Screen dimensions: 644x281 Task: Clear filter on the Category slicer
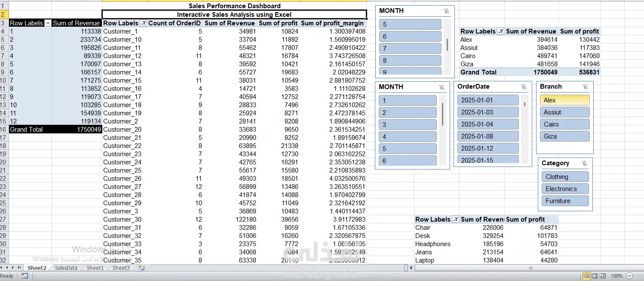[x=584, y=164]
